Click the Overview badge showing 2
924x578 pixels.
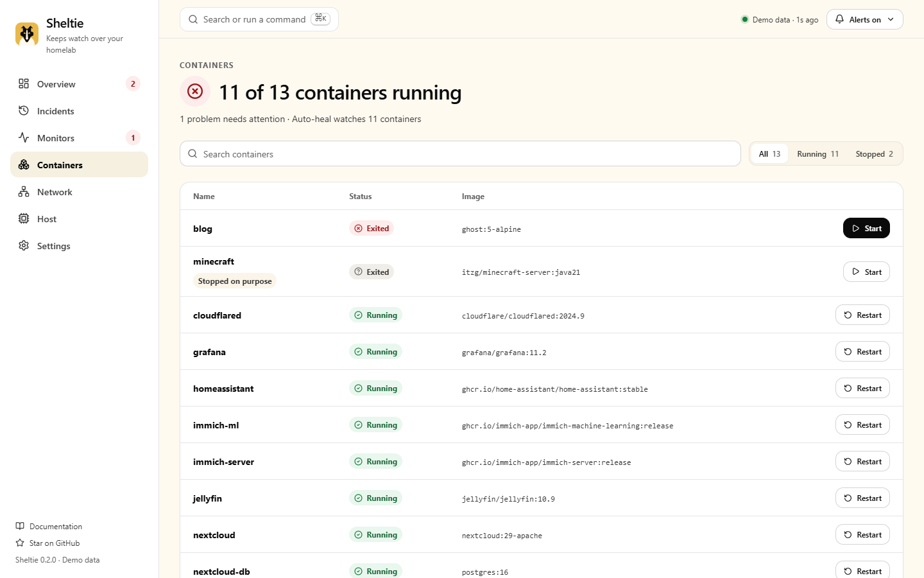(x=133, y=83)
